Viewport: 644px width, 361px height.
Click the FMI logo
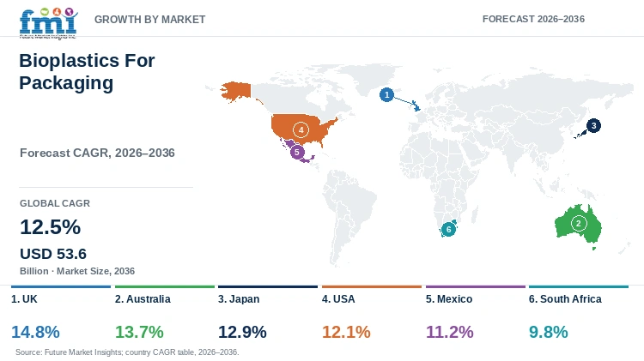(48, 23)
